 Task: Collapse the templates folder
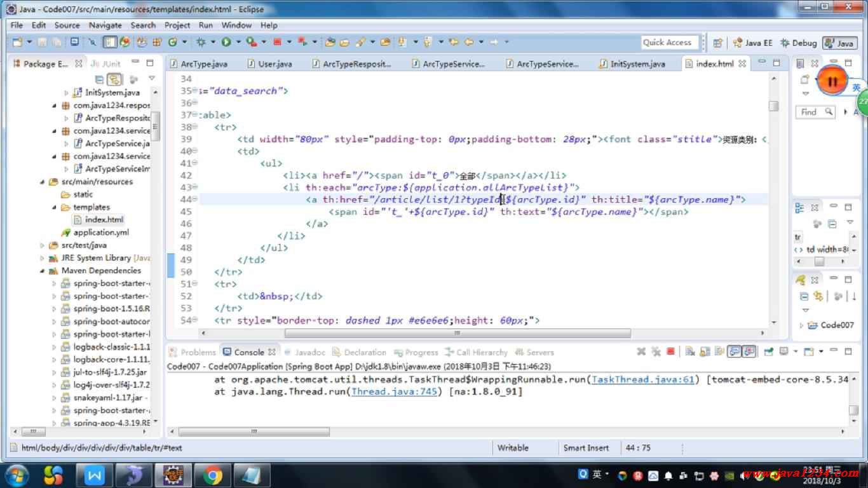pyautogui.click(x=55, y=207)
